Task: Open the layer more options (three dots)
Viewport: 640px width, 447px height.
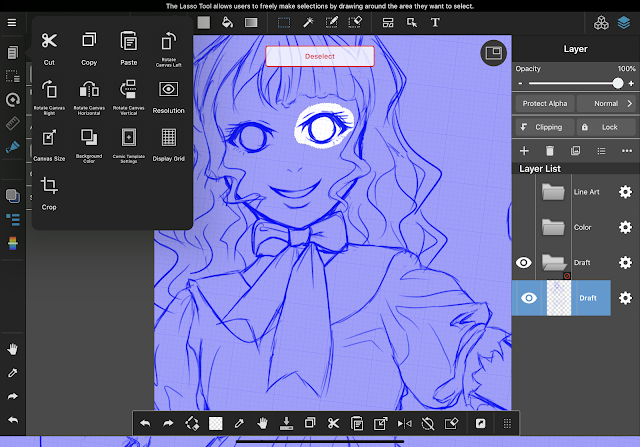Action: click(627, 151)
